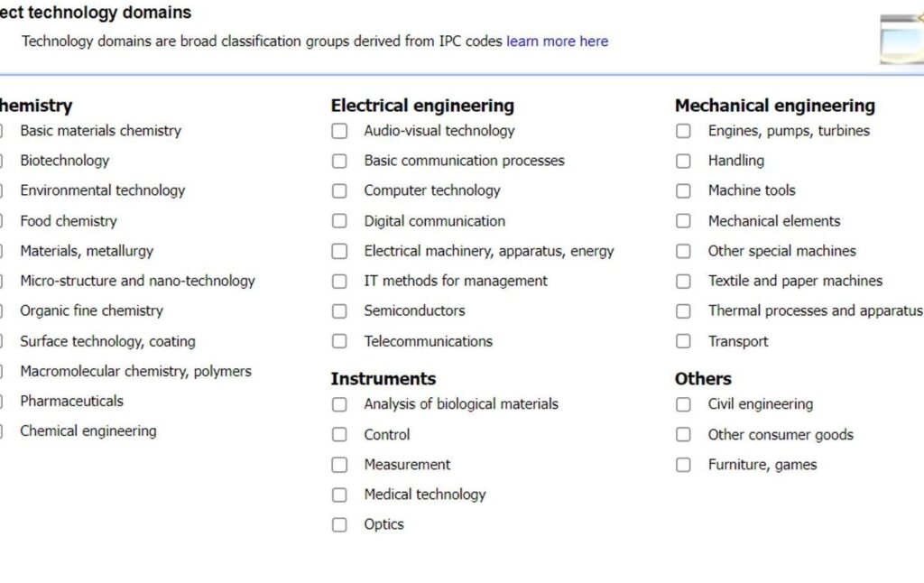Tick the Machine tools checkbox
The height and width of the screenshot is (583, 924).
coord(683,191)
